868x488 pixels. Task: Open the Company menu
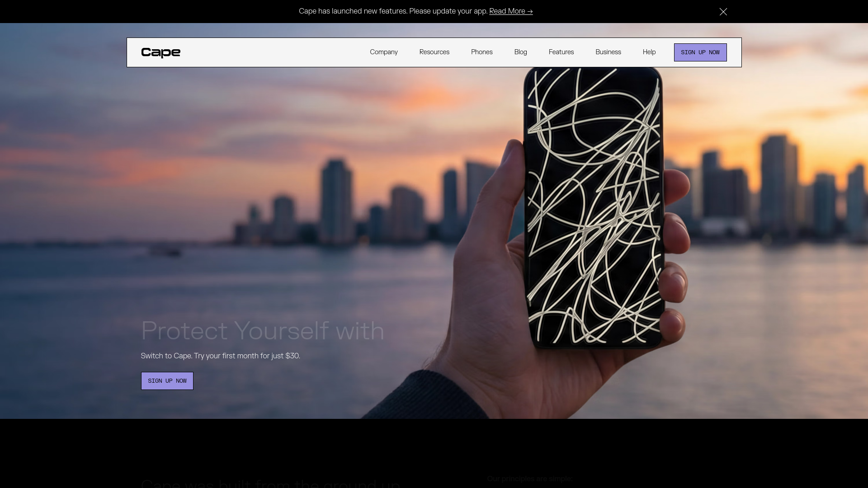pyautogui.click(x=384, y=52)
